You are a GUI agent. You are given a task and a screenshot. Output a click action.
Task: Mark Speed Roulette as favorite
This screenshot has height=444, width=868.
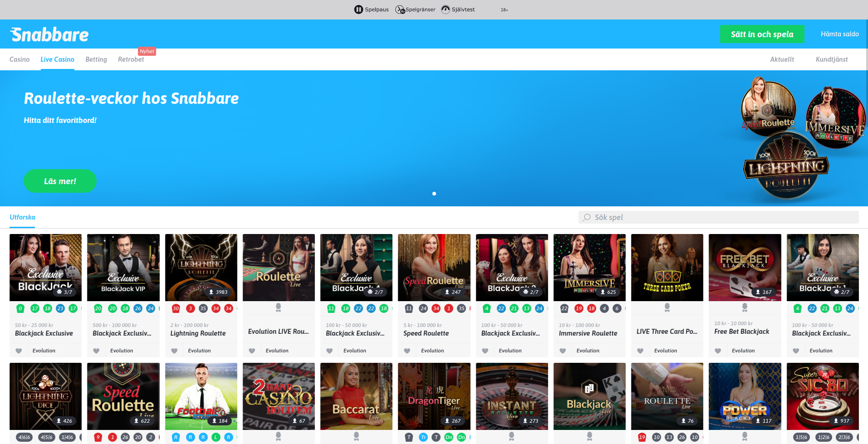point(407,351)
